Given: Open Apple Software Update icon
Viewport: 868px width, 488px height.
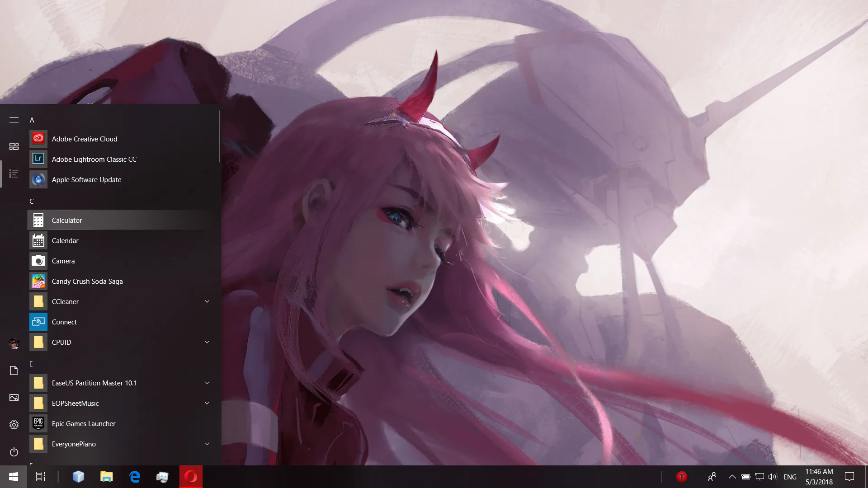Looking at the screenshot, I should [38, 179].
